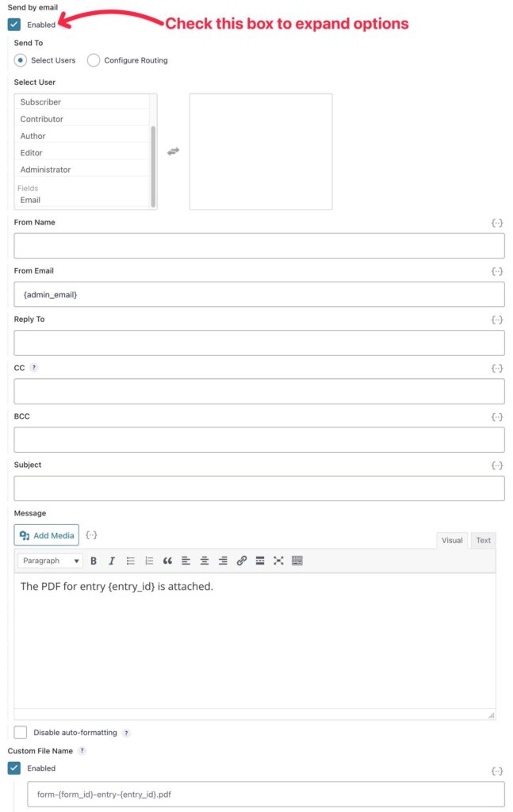
Task: Toggle bold formatting in the message editor
Action: [x=94, y=561]
